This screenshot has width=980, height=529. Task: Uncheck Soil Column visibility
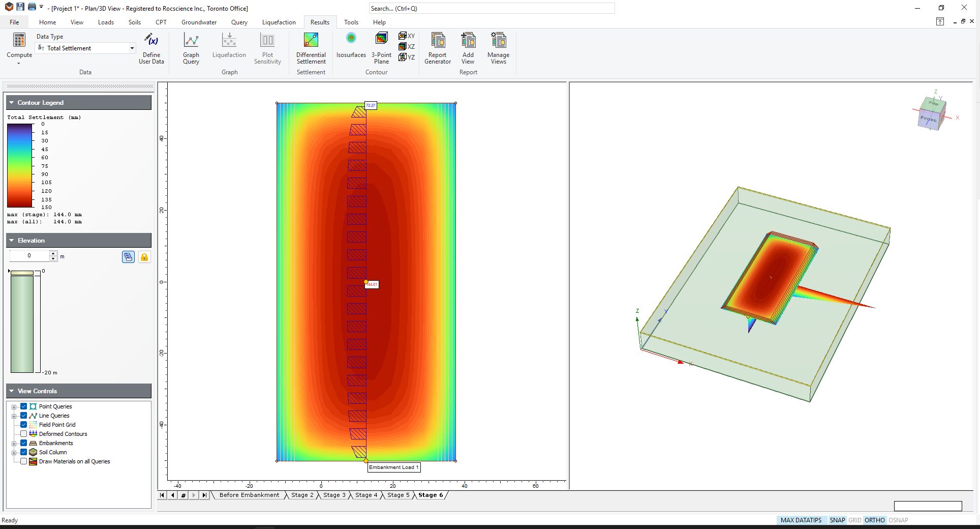[23, 452]
